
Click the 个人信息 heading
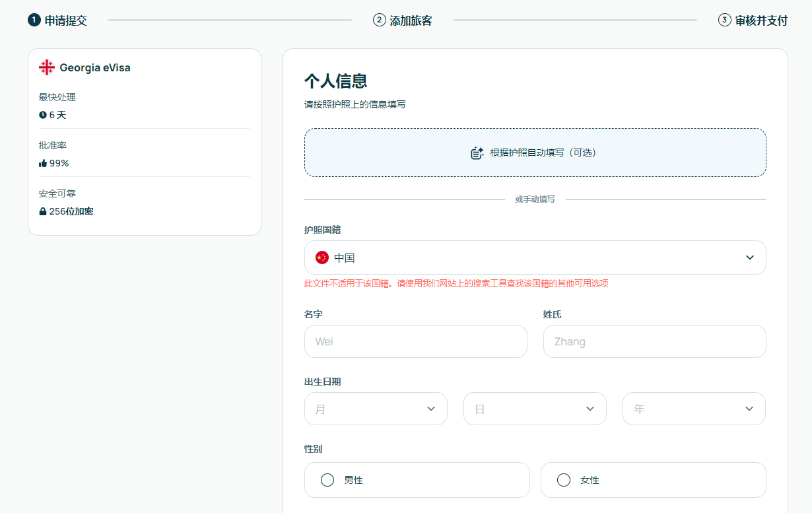[335, 81]
